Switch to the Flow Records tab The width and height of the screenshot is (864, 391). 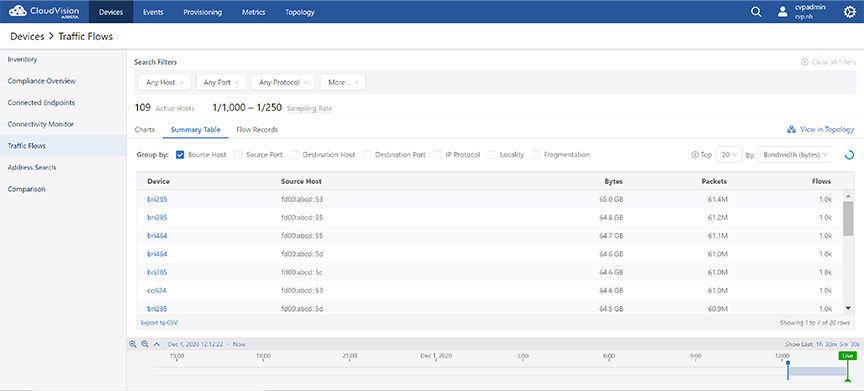[257, 130]
